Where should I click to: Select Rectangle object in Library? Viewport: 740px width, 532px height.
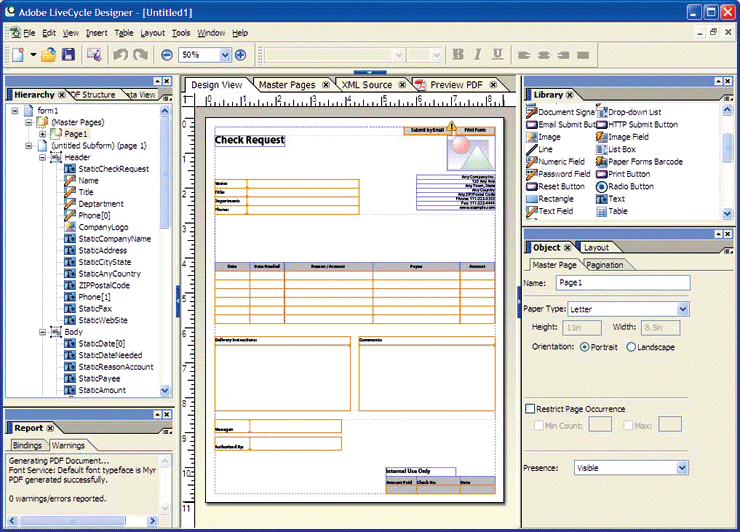coord(550,199)
